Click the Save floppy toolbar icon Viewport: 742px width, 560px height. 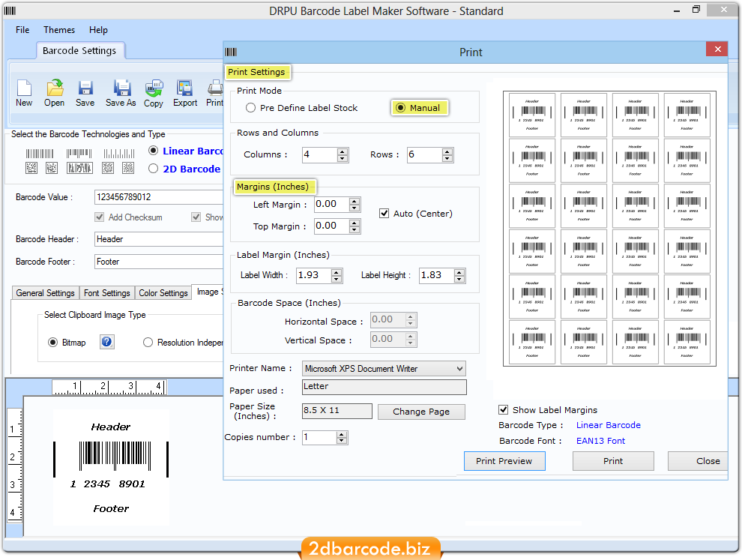click(85, 88)
